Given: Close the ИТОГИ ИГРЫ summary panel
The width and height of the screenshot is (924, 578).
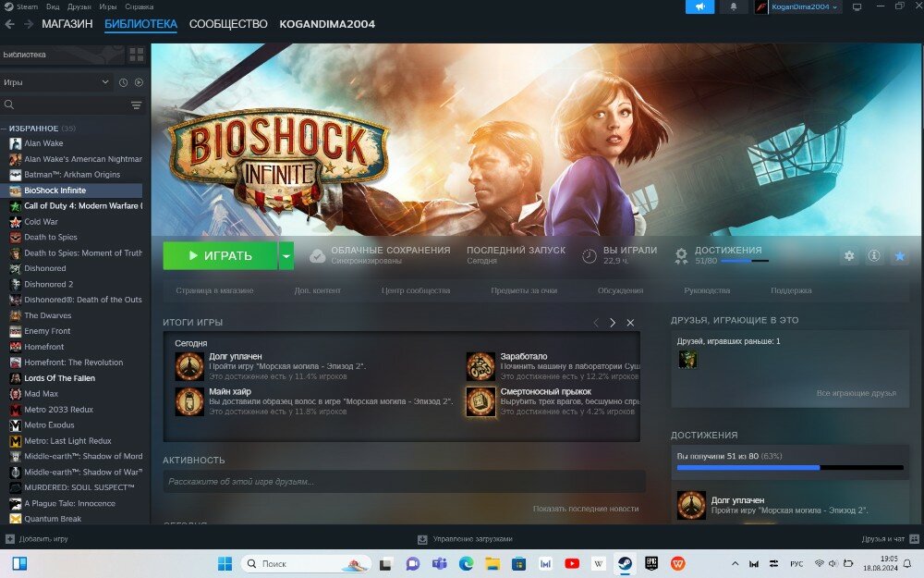Looking at the screenshot, I should click(630, 323).
